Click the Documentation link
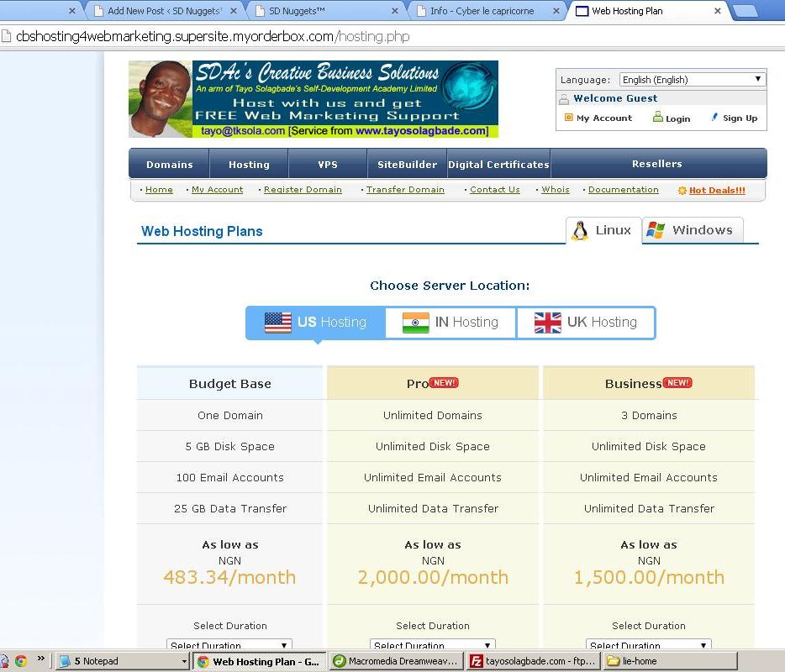 (x=624, y=190)
